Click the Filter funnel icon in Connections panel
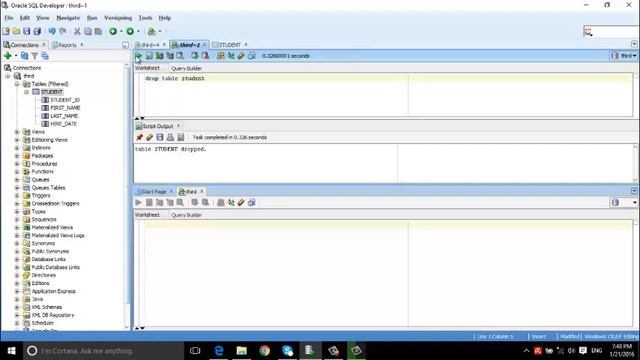640x360 pixels. tap(35, 56)
